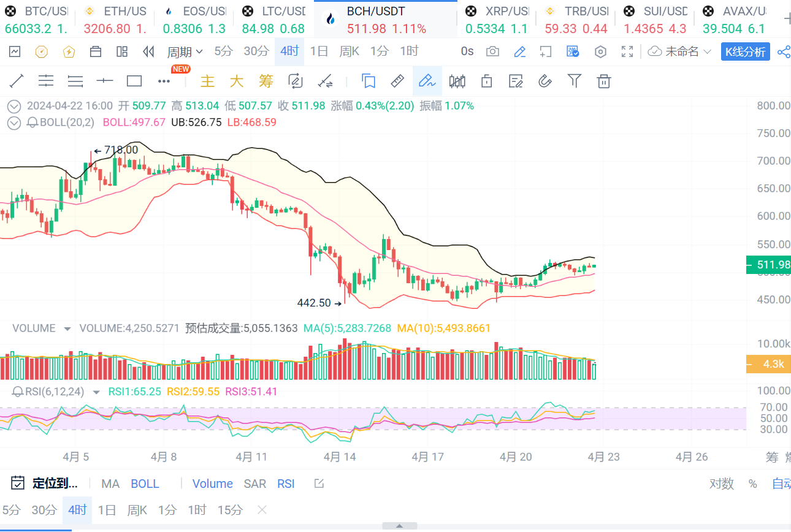
Task: Toggle the 对数 log scale option
Action: click(x=722, y=484)
